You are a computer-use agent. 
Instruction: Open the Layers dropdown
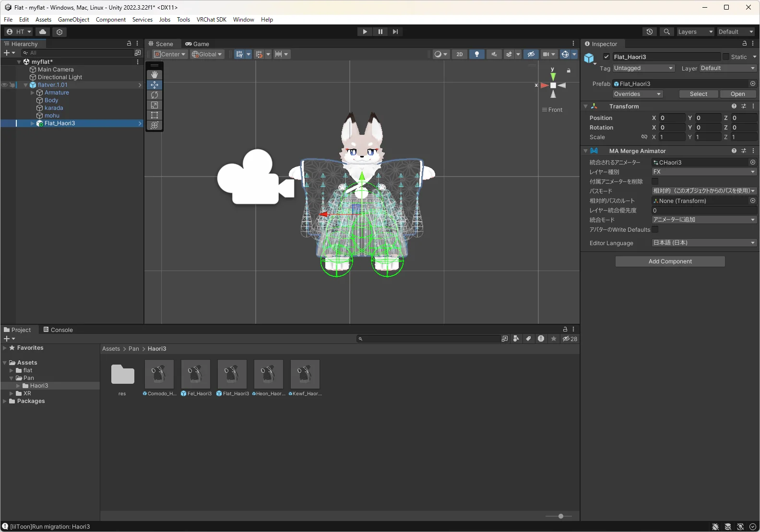(x=695, y=32)
